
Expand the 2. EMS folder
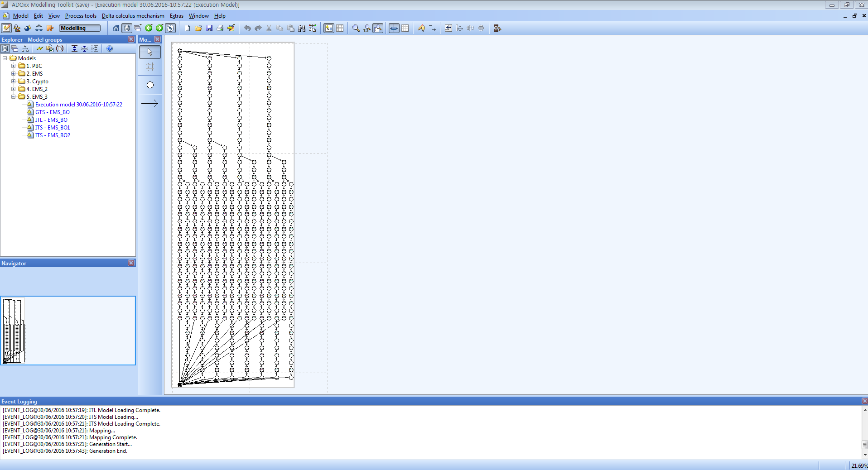pos(14,74)
